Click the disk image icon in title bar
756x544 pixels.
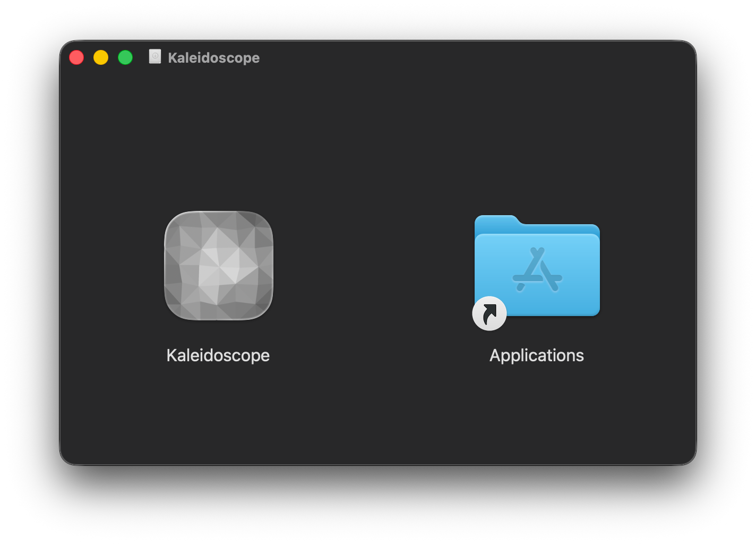[155, 56]
